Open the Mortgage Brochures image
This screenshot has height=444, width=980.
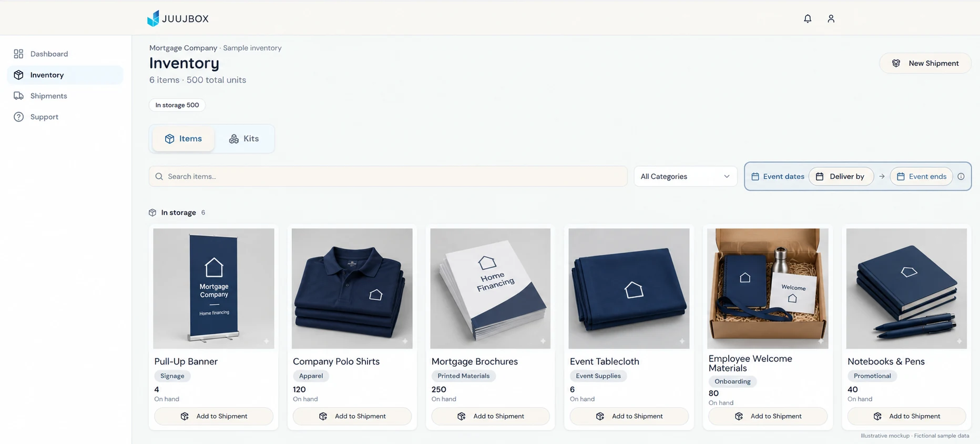pyautogui.click(x=491, y=288)
